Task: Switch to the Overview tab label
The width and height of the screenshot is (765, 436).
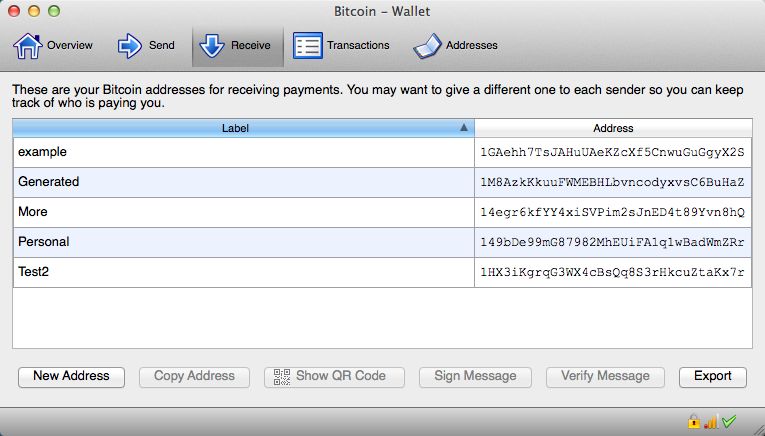Action: pyautogui.click(x=70, y=45)
